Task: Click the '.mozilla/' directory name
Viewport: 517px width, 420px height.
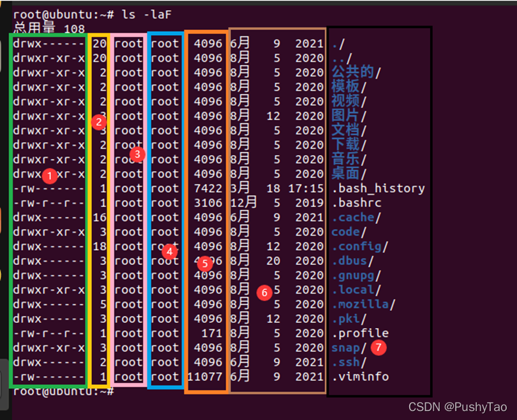Action: 363,304
